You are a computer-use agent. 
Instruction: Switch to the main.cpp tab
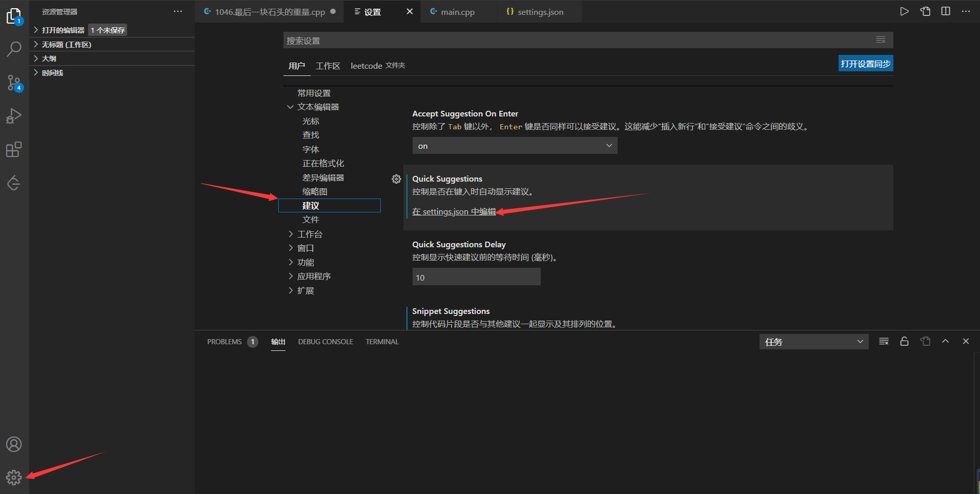(x=457, y=11)
